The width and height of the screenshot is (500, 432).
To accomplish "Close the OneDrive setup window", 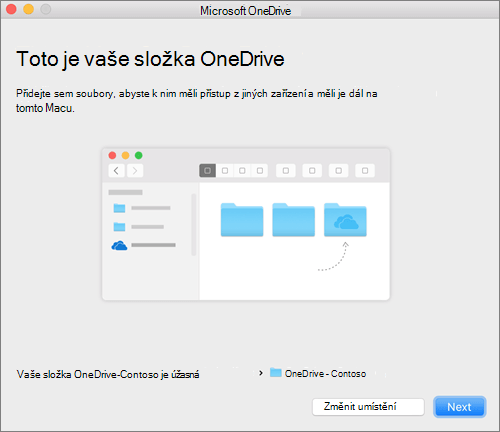I will click(x=11, y=9).
